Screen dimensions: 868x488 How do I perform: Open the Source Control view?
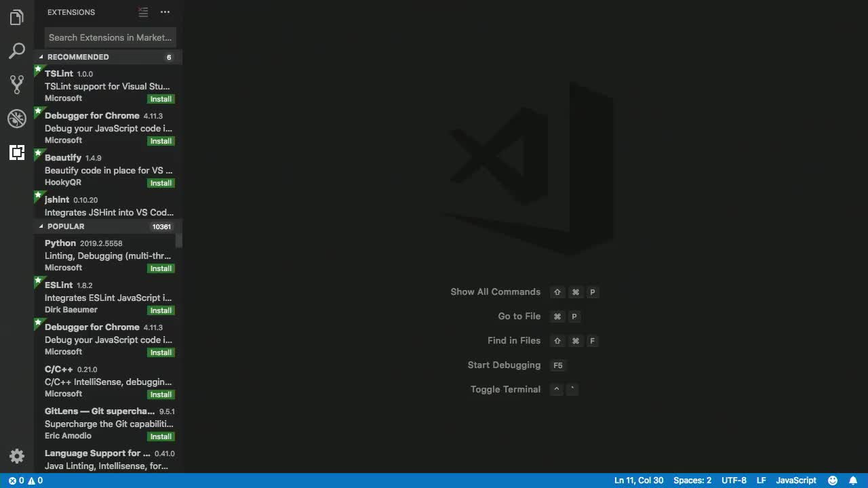(16, 85)
